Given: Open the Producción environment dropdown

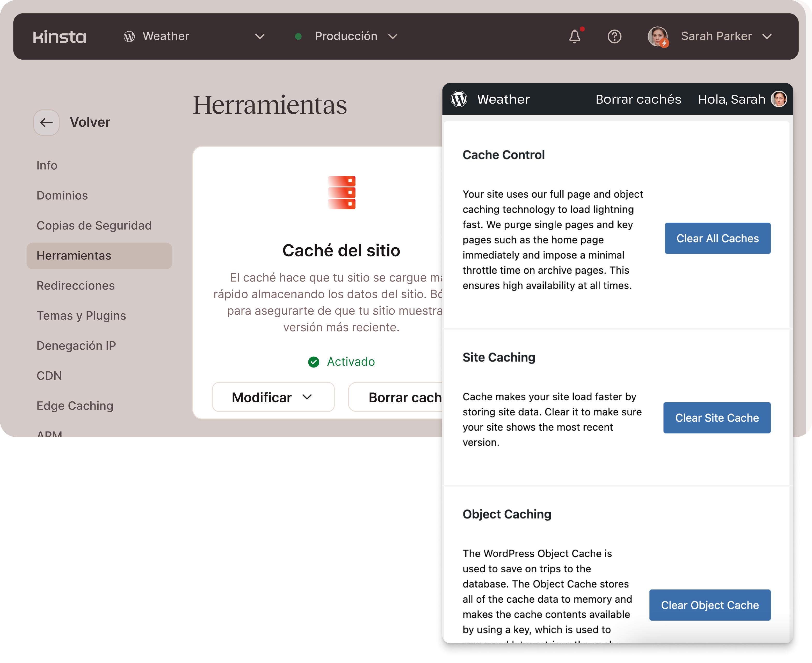Looking at the screenshot, I should click(393, 37).
